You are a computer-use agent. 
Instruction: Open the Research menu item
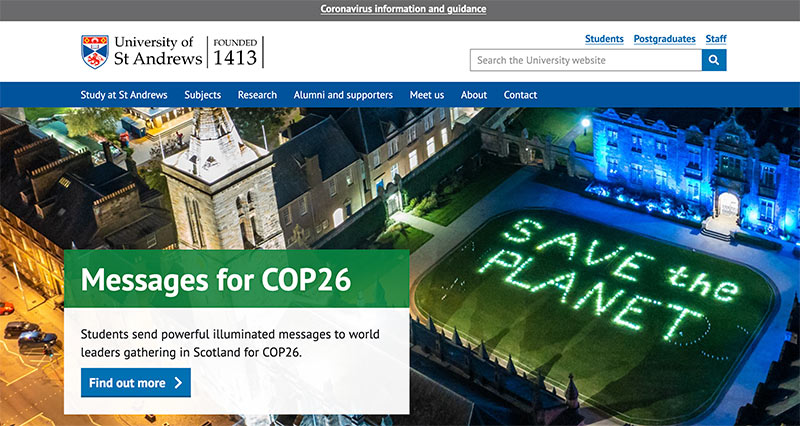click(x=257, y=95)
